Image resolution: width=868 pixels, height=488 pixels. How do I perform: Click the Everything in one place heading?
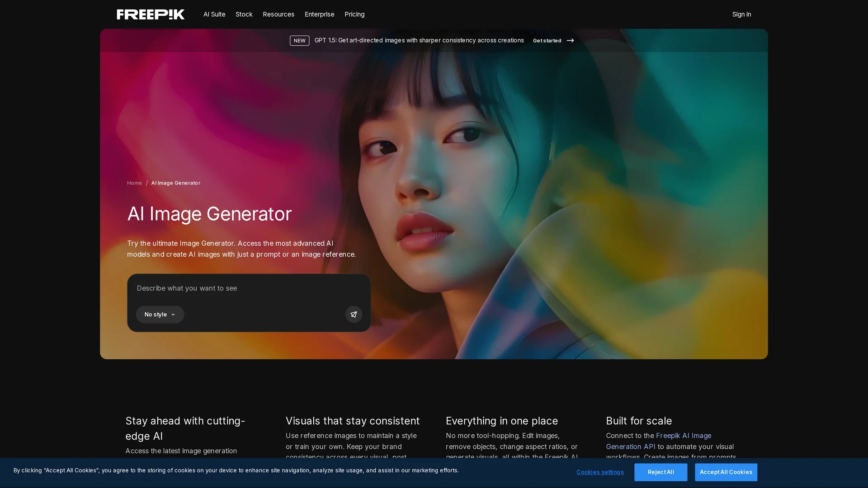[502, 421]
